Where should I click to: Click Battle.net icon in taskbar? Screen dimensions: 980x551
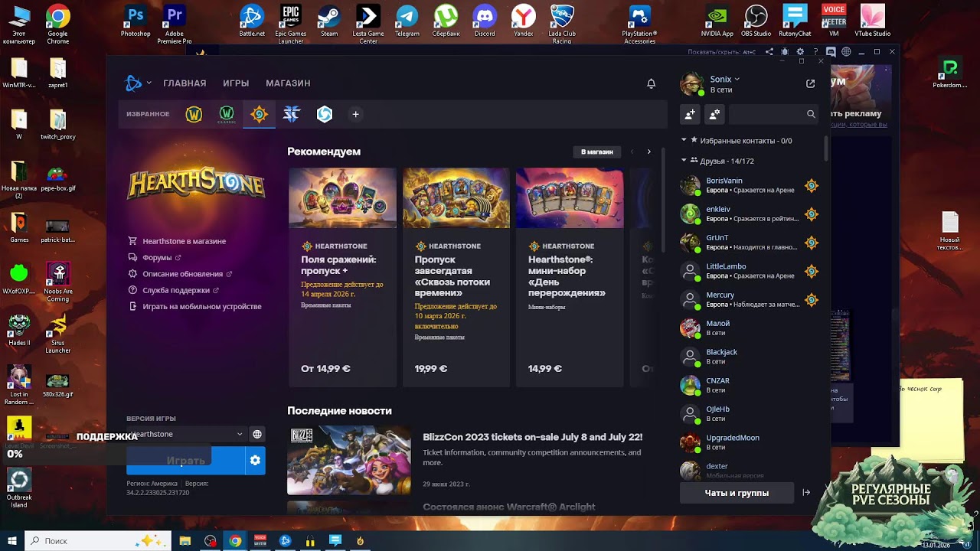(x=286, y=541)
